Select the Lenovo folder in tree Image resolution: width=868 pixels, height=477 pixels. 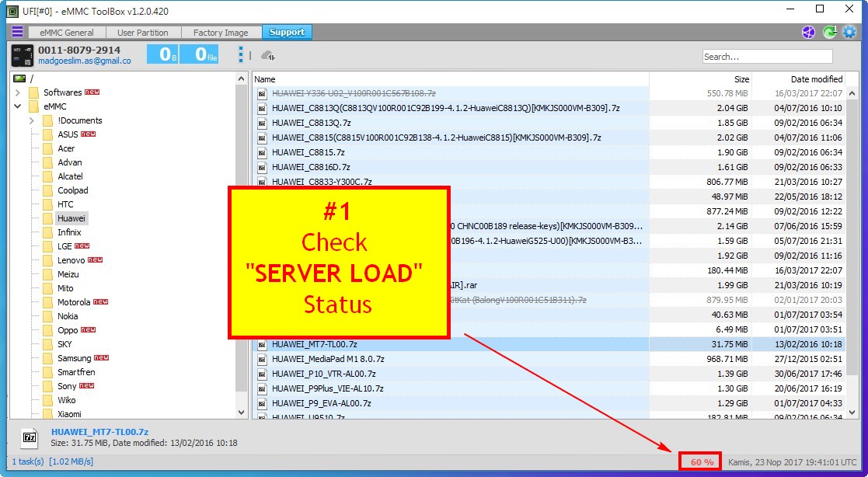click(71, 260)
